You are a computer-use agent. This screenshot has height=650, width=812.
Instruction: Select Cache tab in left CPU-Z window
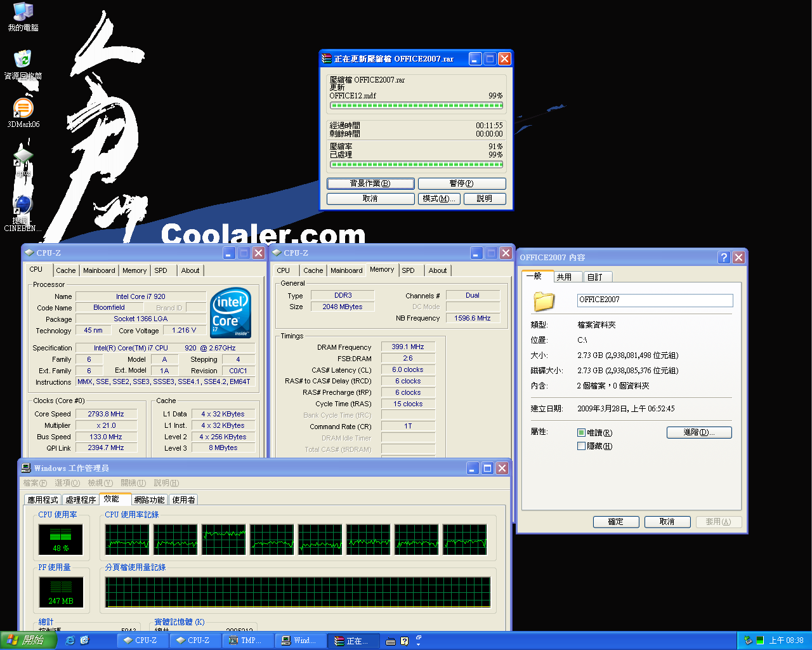pos(65,270)
